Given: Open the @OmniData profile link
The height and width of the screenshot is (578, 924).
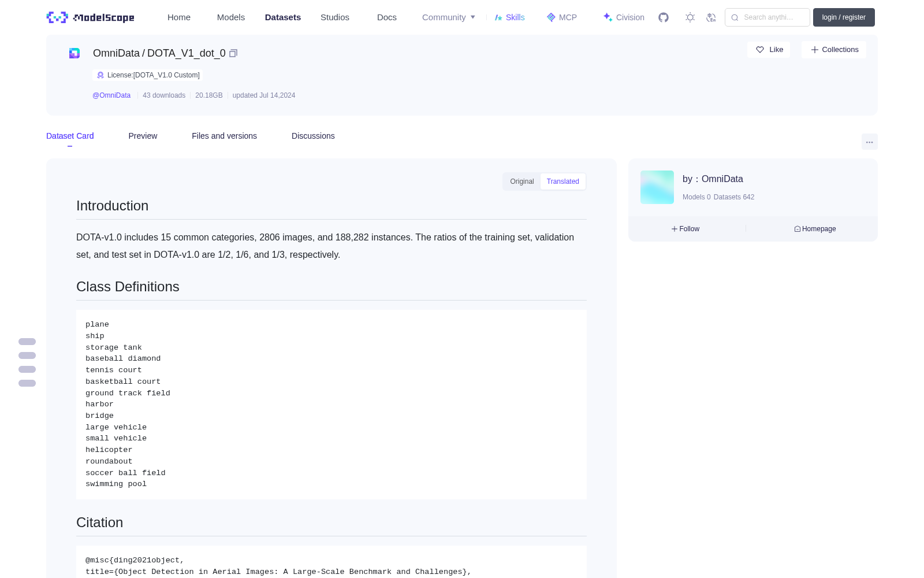Looking at the screenshot, I should tap(111, 95).
